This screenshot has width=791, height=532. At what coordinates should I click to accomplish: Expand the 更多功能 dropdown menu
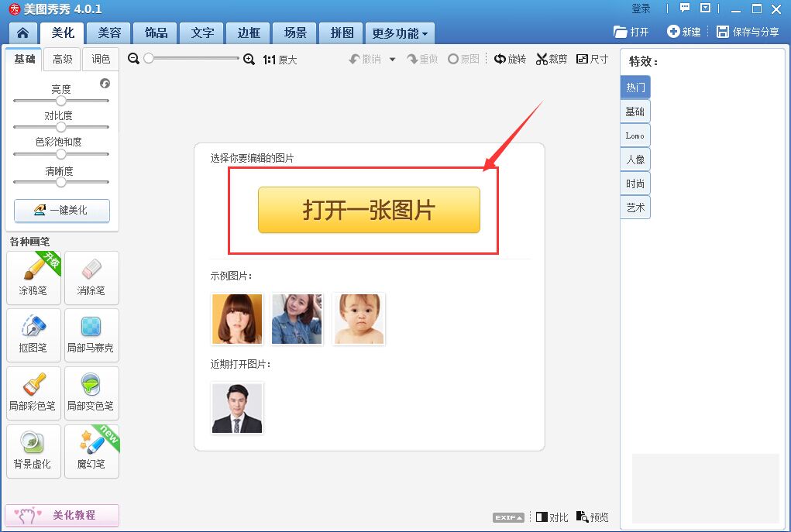click(x=400, y=33)
